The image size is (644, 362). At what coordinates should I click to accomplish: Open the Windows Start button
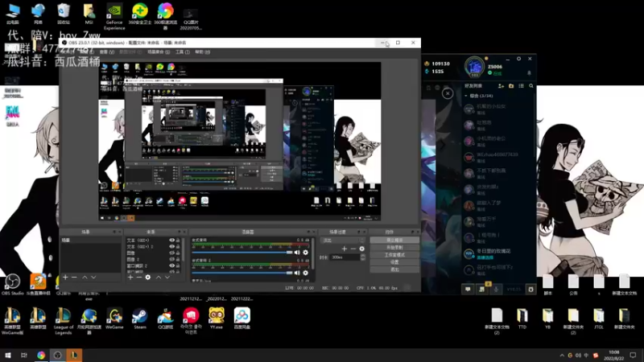[8, 355]
